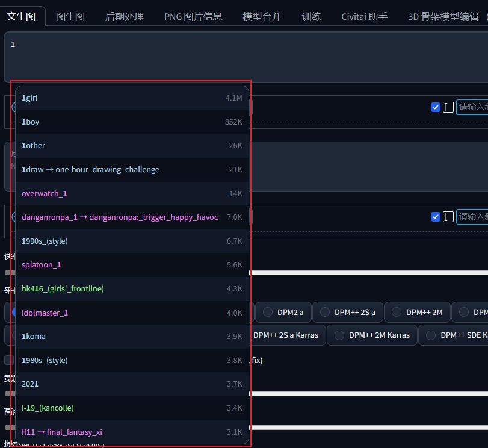This screenshot has width=488, height=448.
Task: Adjust the sampling steps slider track
Action: pos(368,273)
